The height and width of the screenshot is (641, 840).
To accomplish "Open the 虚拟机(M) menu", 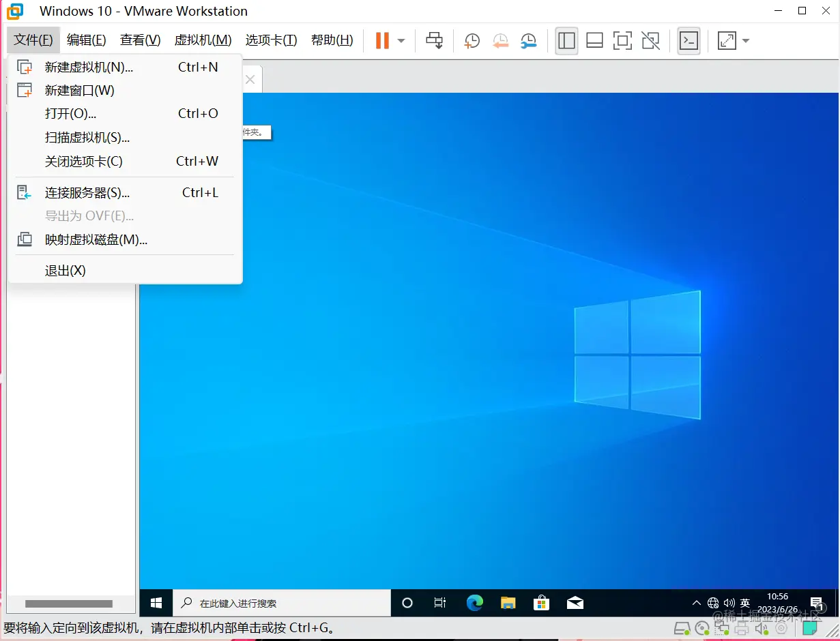I will [203, 40].
